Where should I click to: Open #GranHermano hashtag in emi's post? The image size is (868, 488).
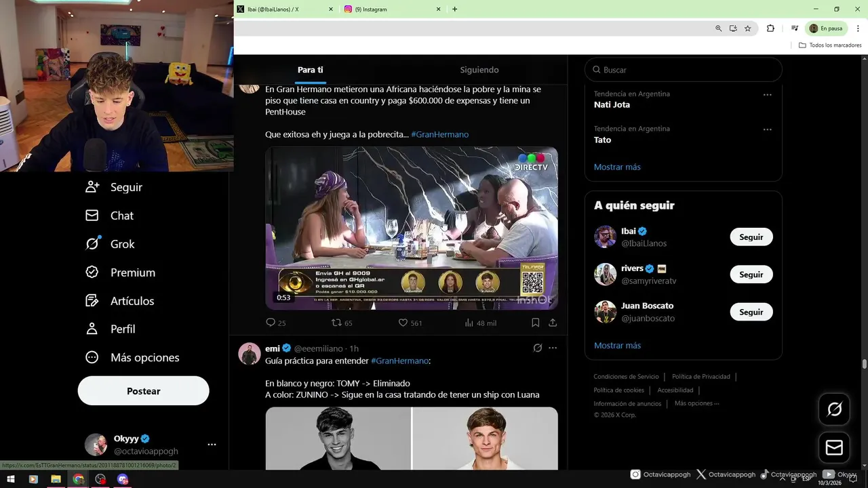coord(399,361)
